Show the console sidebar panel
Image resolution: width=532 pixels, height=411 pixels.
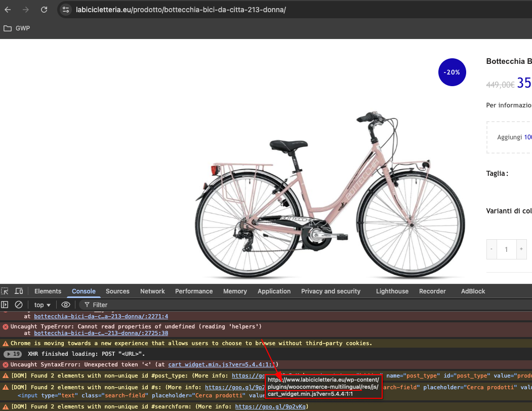5,305
